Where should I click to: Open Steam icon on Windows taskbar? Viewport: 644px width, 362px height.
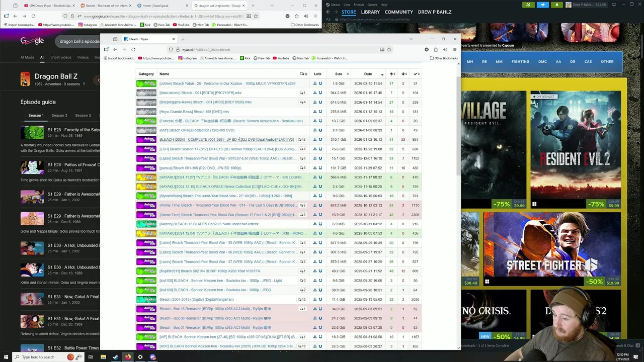pyautogui.click(x=115, y=357)
